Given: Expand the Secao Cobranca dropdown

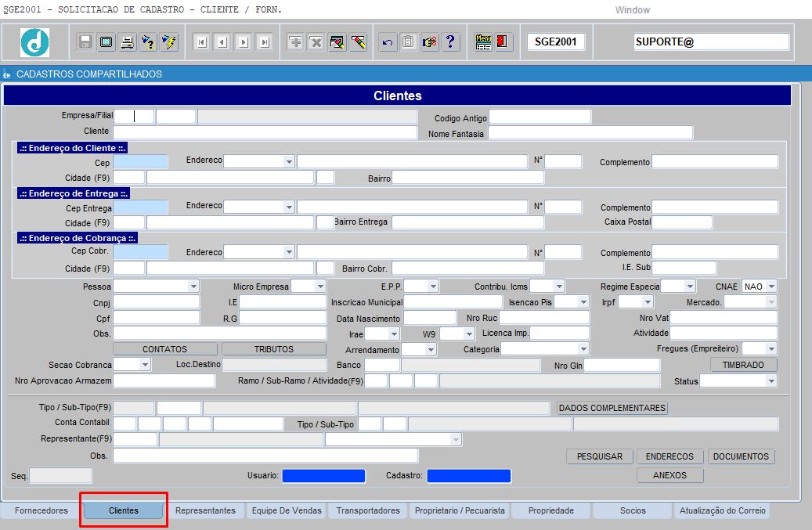Looking at the screenshot, I should click(145, 365).
